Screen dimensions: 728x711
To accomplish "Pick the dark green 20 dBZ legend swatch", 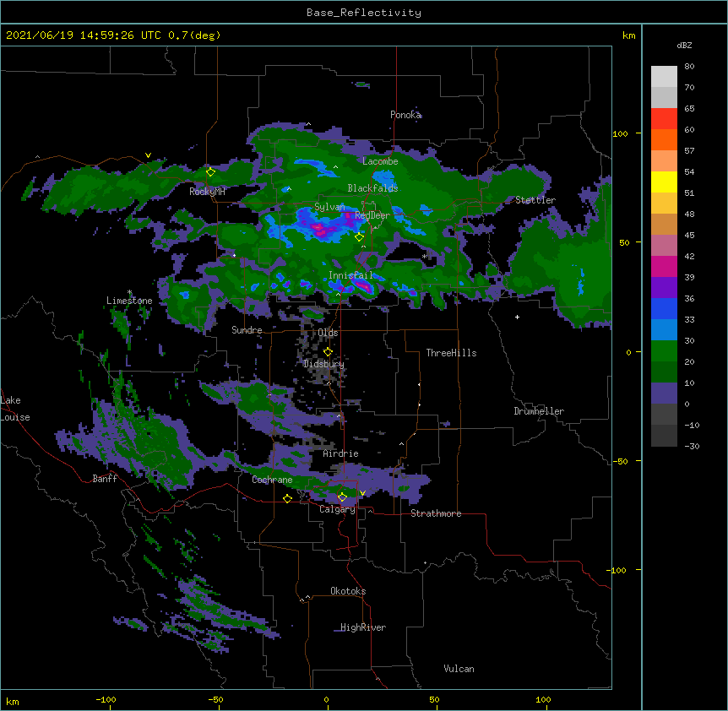I will click(x=664, y=372).
